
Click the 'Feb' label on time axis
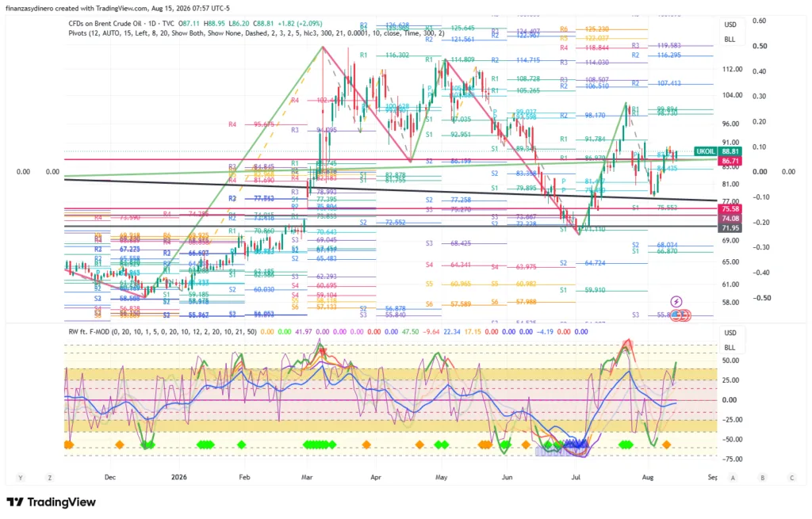pyautogui.click(x=244, y=477)
